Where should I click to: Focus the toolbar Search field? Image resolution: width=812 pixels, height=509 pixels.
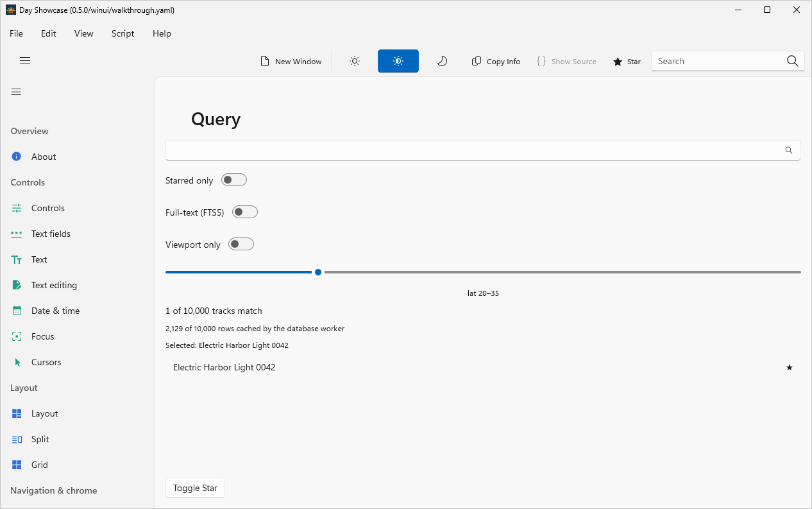[x=718, y=61]
